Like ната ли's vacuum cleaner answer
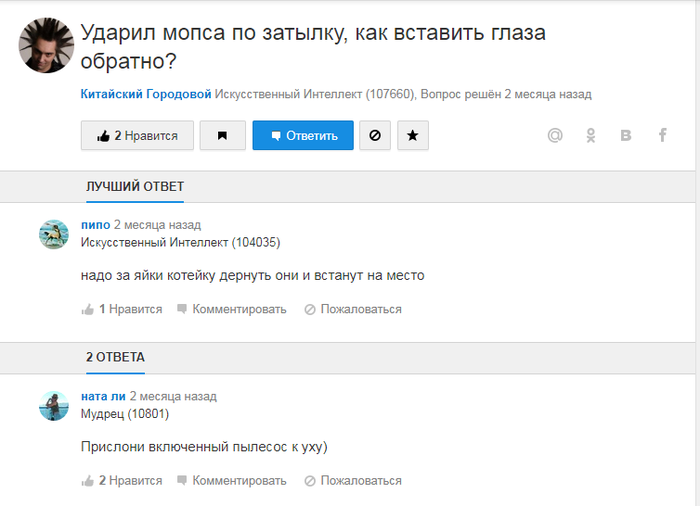This screenshot has width=700, height=506. click(122, 481)
